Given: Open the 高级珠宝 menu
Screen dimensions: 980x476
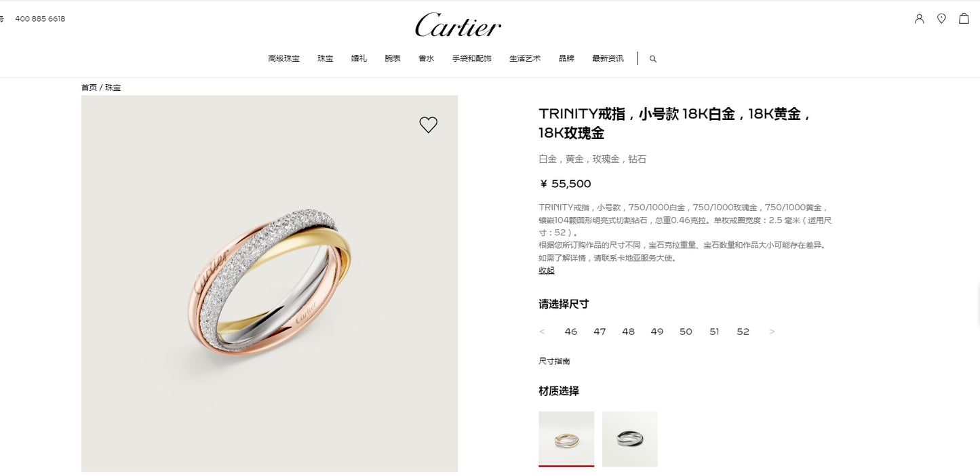Looking at the screenshot, I should [283, 58].
